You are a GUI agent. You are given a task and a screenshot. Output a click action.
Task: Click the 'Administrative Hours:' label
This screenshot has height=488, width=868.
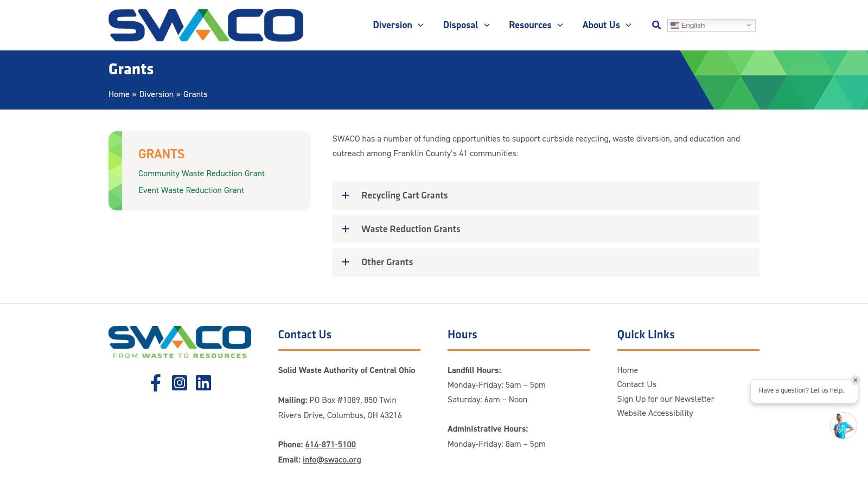488,429
